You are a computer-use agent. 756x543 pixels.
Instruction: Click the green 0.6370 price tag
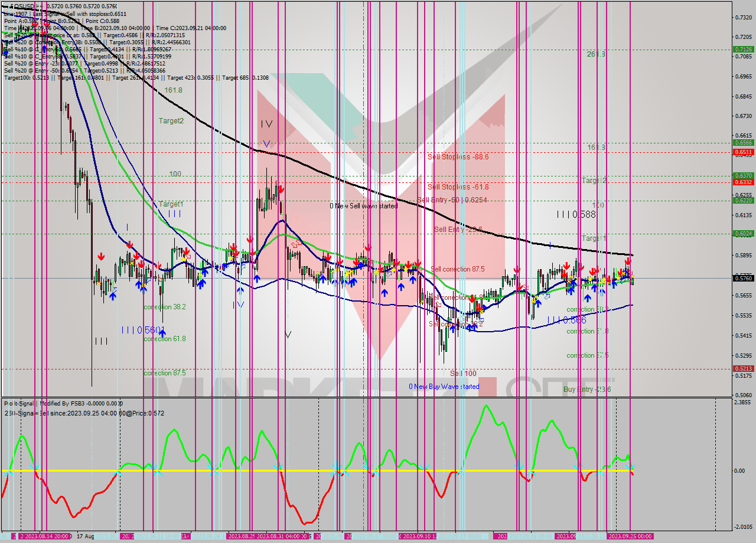point(742,175)
